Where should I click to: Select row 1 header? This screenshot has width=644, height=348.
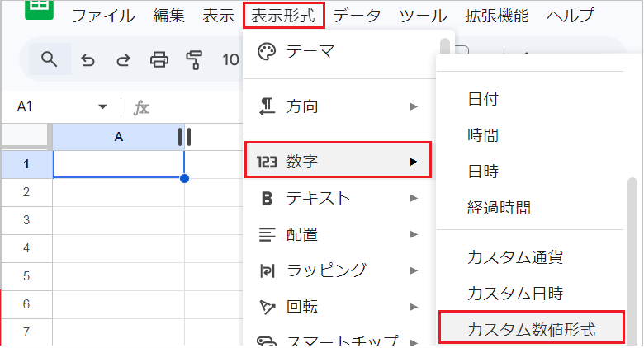tap(26, 164)
